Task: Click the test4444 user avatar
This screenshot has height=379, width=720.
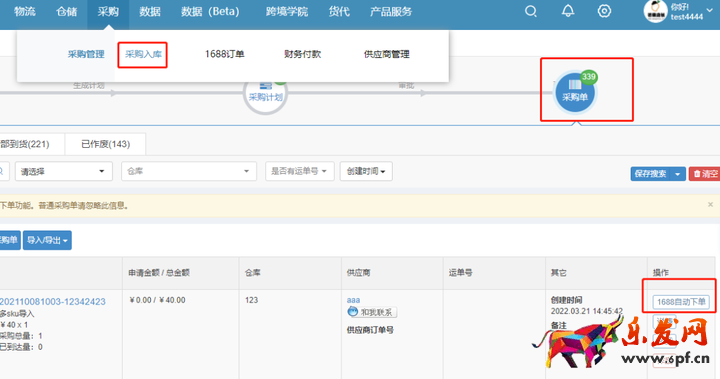Action: coord(655,11)
